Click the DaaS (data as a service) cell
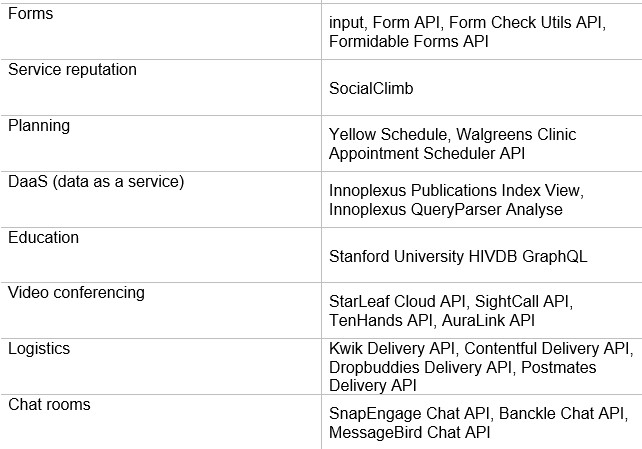This screenshot has width=642, height=449. click(96, 182)
